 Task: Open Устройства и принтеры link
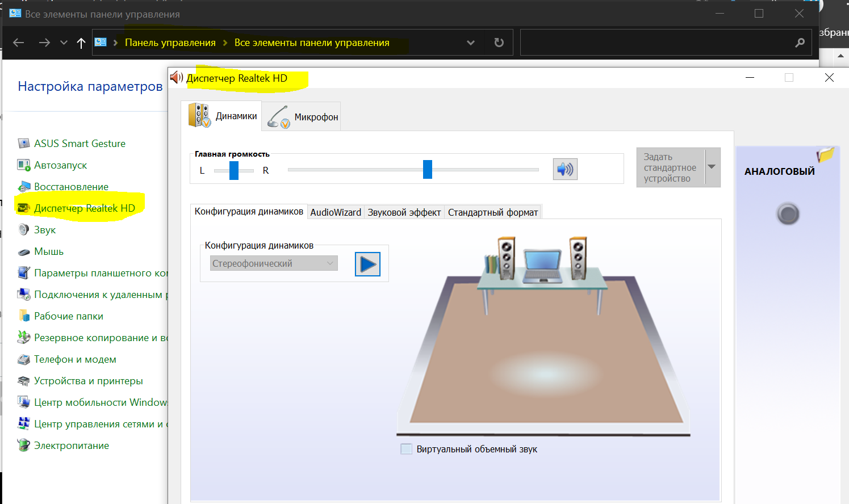89,381
